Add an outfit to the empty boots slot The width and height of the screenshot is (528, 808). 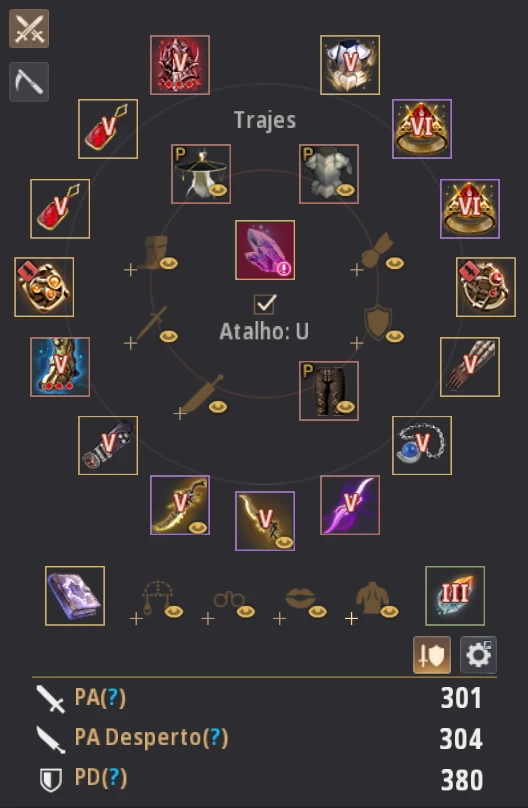pos(153,256)
